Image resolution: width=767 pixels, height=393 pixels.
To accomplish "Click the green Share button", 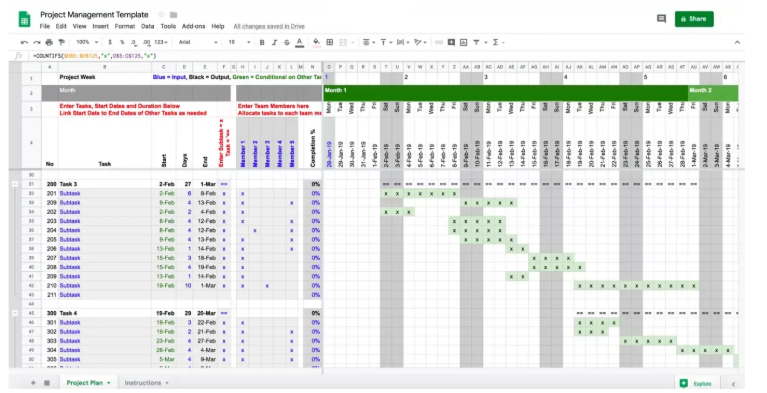I will pos(694,19).
